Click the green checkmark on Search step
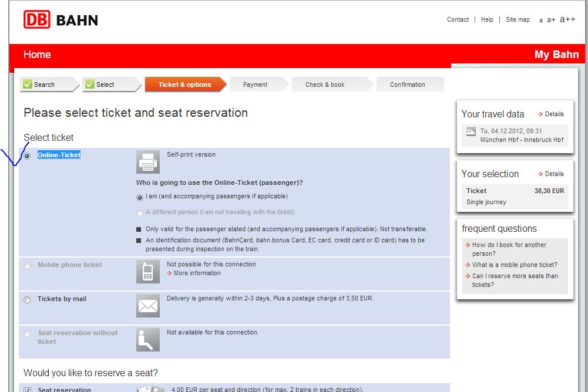The height and width of the screenshot is (392, 588). pyautogui.click(x=28, y=84)
